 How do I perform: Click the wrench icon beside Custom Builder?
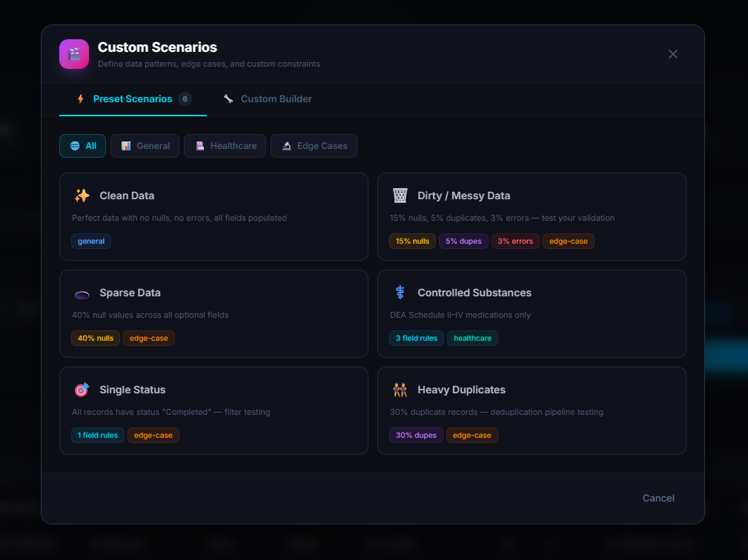[x=228, y=98]
